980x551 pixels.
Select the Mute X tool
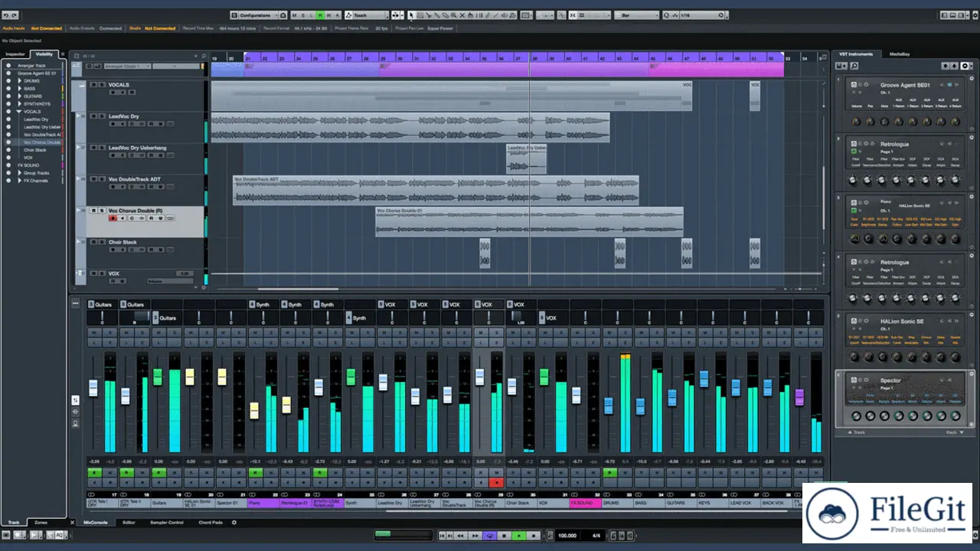[x=462, y=15]
